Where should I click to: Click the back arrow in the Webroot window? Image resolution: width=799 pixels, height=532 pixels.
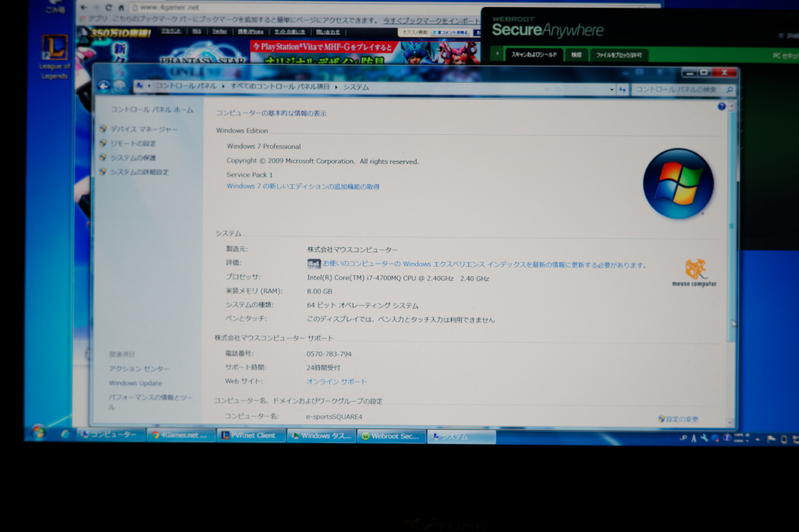(497, 54)
